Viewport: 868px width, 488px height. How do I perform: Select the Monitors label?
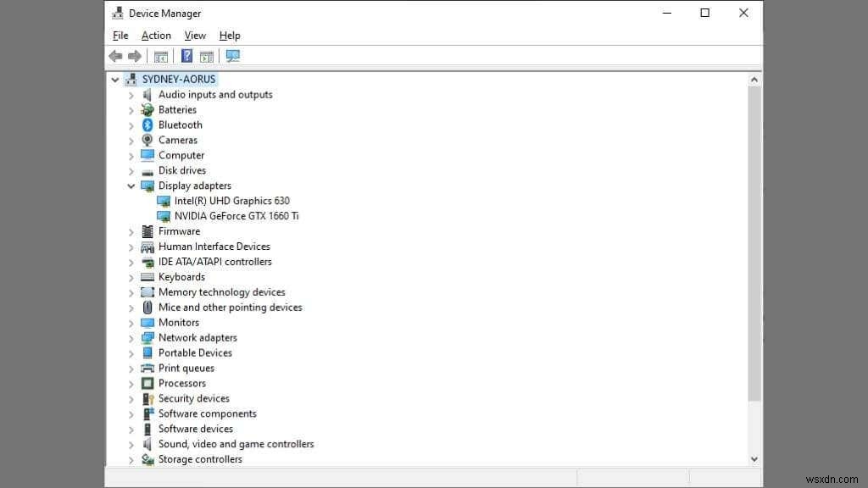[x=178, y=323]
